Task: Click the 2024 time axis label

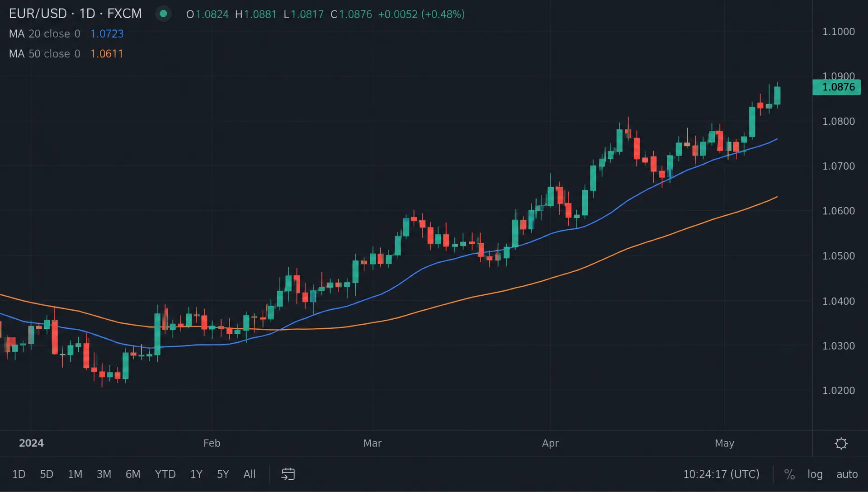Action: pos(31,443)
